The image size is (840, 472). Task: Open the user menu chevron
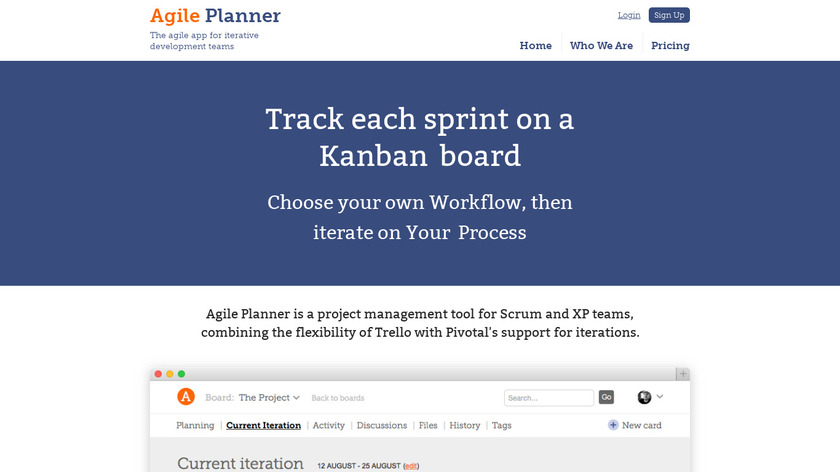coord(660,397)
